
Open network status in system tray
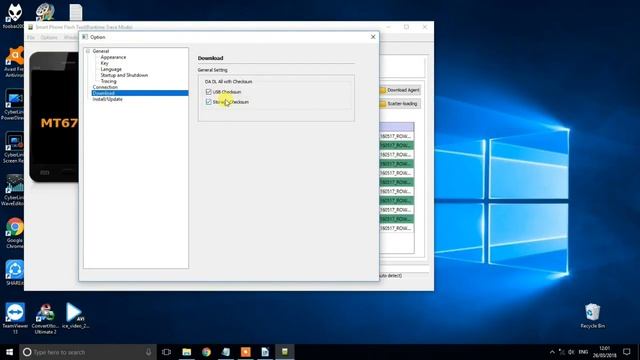562,352
